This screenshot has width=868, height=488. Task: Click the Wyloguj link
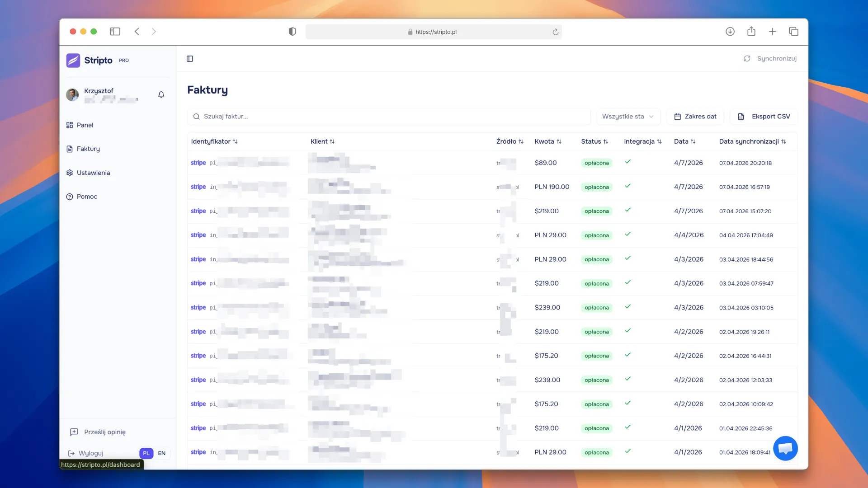90,453
